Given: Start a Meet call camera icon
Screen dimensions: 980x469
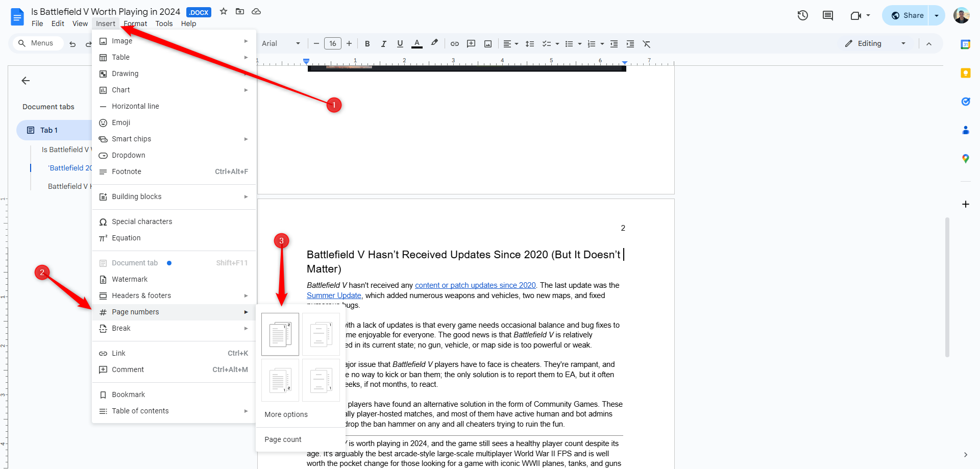Looking at the screenshot, I should click(856, 15).
